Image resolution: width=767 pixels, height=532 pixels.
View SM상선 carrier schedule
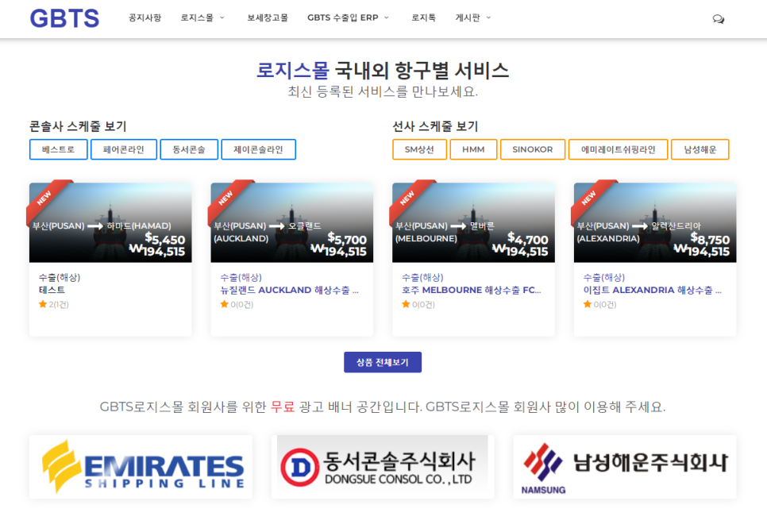pos(419,149)
